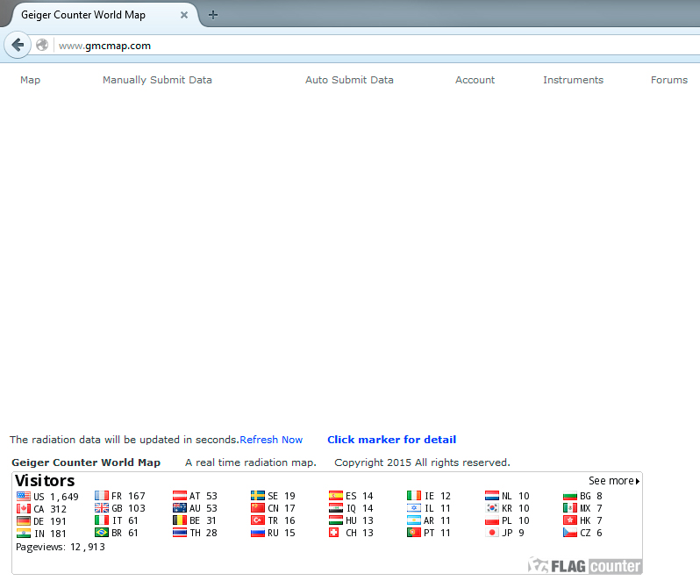Image resolution: width=700 pixels, height=588 pixels.
Task: Click the Japan flag icon
Action: pos(492,533)
